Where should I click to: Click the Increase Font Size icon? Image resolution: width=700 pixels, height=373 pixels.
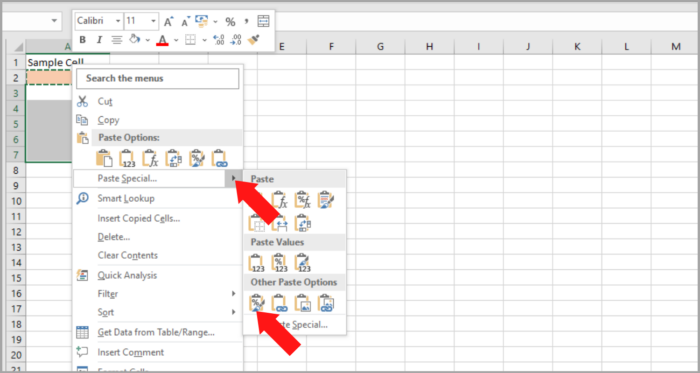click(x=168, y=21)
